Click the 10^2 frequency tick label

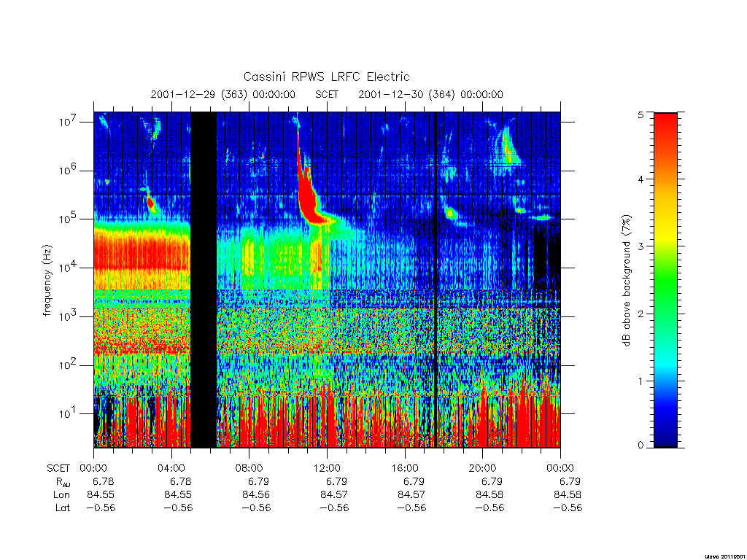tap(69, 365)
